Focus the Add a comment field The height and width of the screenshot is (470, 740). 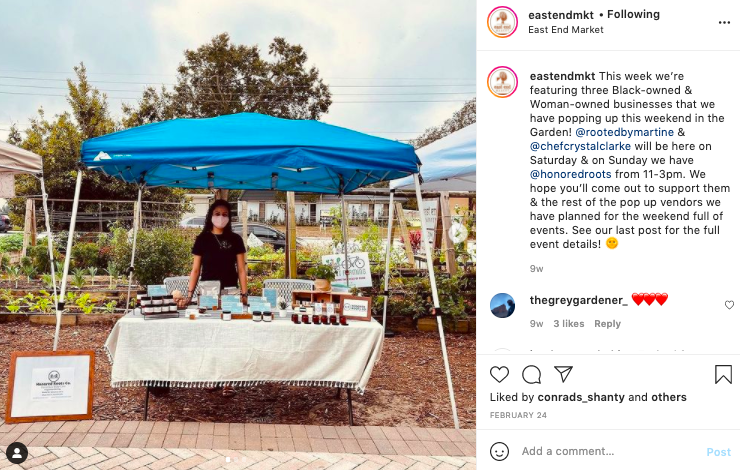pyautogui.click(x=610, y=451)
